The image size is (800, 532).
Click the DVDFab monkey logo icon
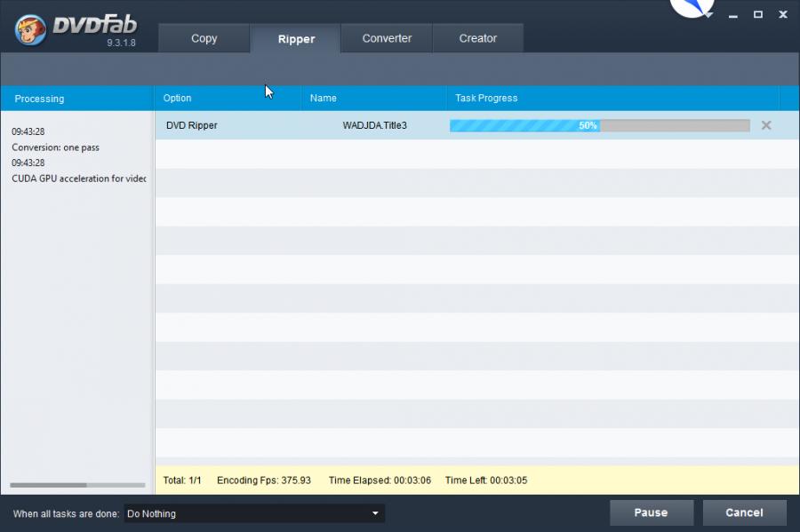click(30, 29)
